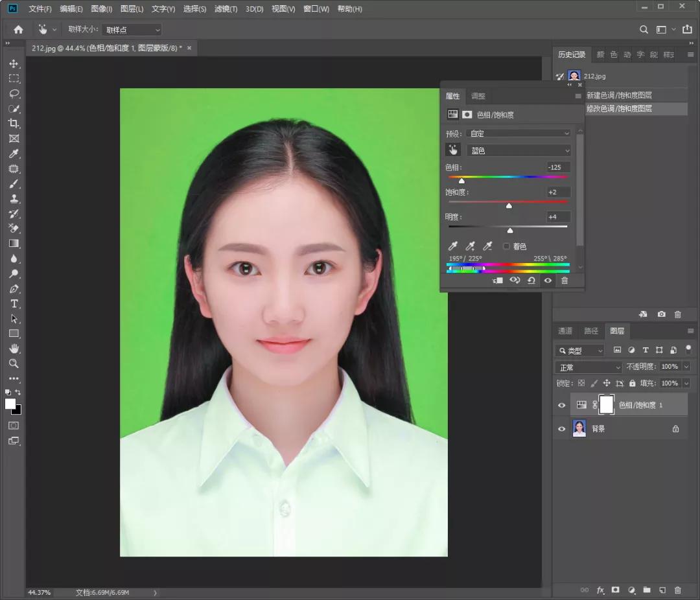Select the Horizontal Type tool
Image resolution: width=700 pixels, height=600 pixels.
(x=14, y=304)
